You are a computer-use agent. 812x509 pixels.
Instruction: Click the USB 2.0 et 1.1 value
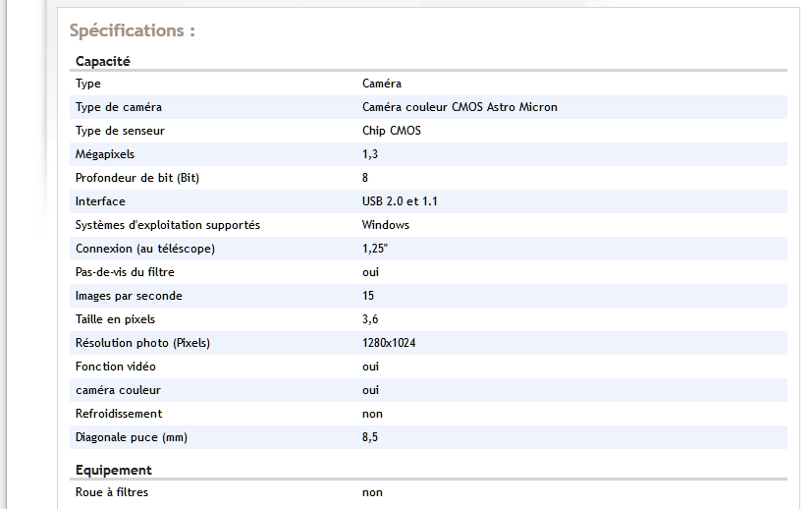(x=400, y=201)
